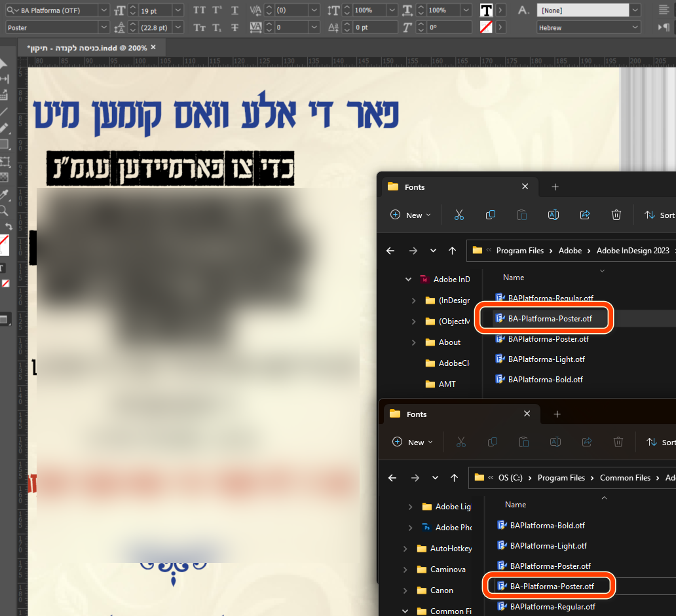Collapse the Adobe InD tree node

pos(408,279)
